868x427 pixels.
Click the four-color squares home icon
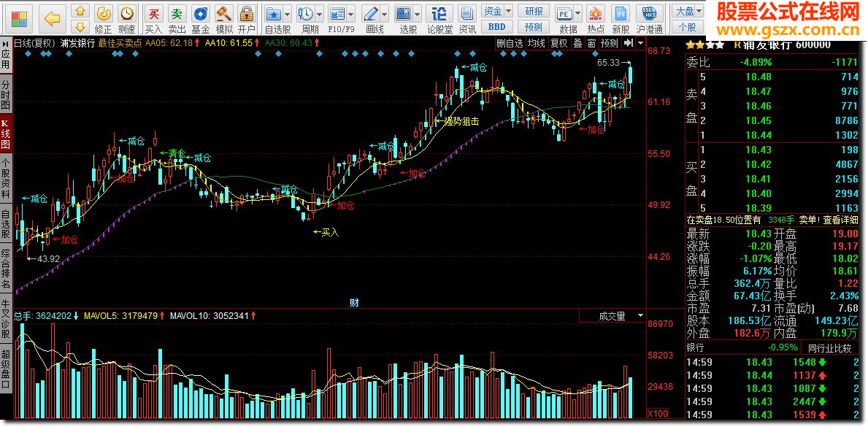pyautogui.click(x=19, y=19)
